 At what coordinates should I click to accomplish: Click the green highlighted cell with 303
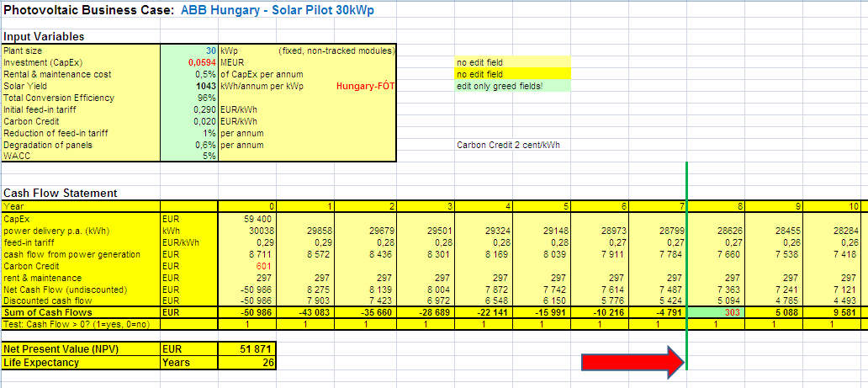[716, 312]
